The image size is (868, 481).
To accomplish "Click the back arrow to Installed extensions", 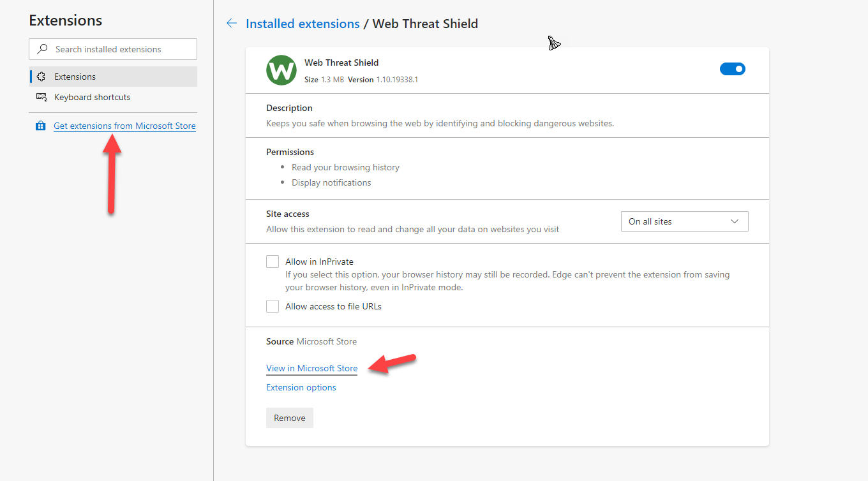I will (x=231, y=24).
